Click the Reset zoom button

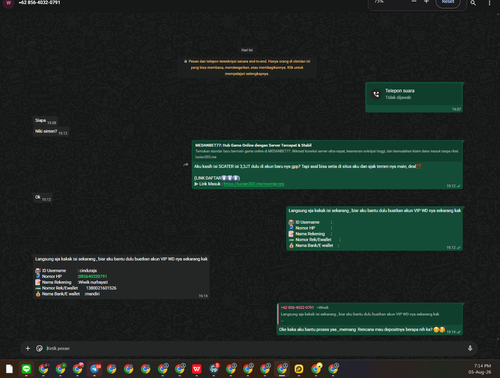point(448,3)
